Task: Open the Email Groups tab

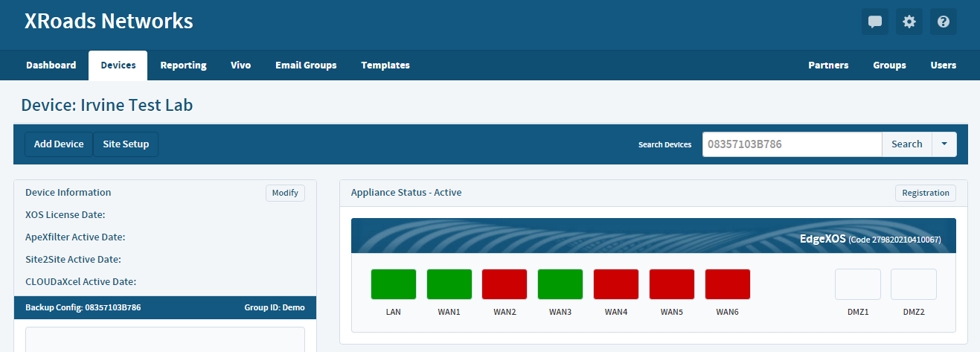Action: pyautogui.click(x=306, y=65)
